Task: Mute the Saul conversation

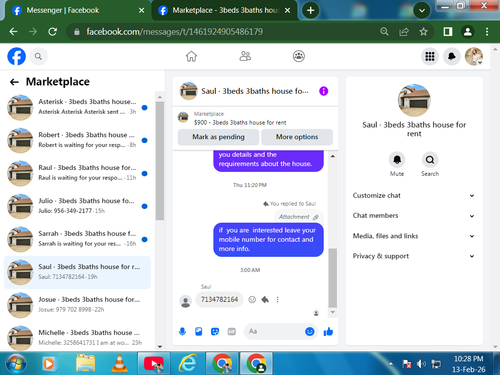Action: [x=397, y=160]
